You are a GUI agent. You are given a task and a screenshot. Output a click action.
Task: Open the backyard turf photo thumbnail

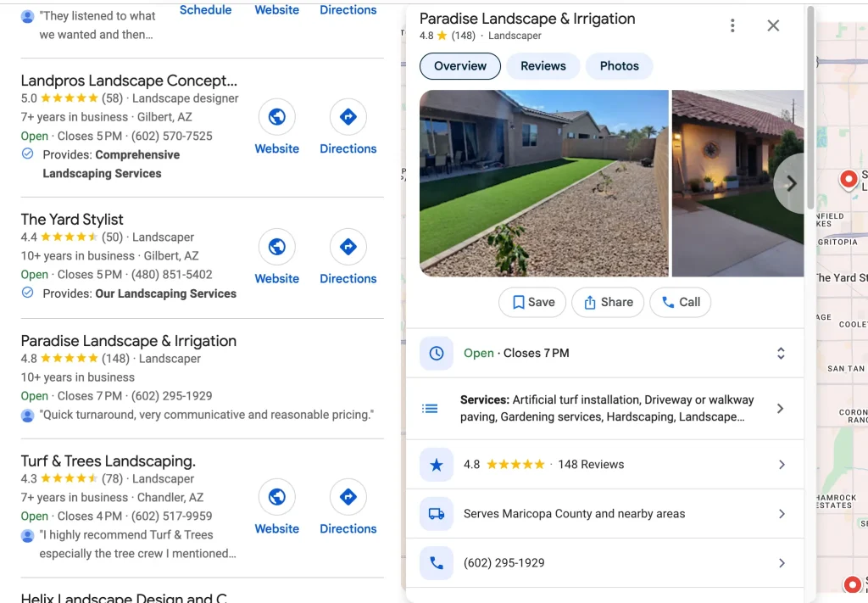click(x=543, y=183)
